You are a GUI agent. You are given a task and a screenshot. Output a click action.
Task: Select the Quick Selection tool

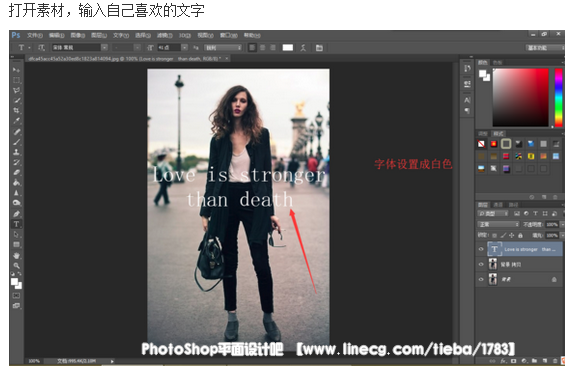pos(16,101)
